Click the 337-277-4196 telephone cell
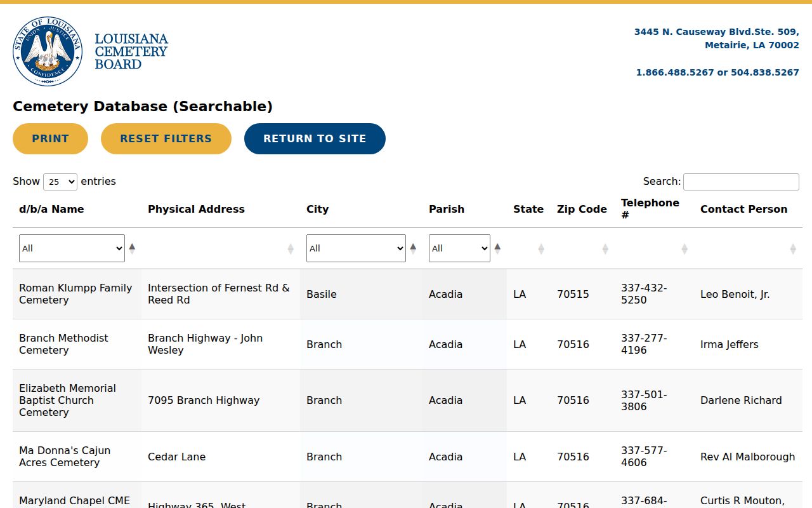This screenshot has width=812, height=508. [x=654, y=344]
